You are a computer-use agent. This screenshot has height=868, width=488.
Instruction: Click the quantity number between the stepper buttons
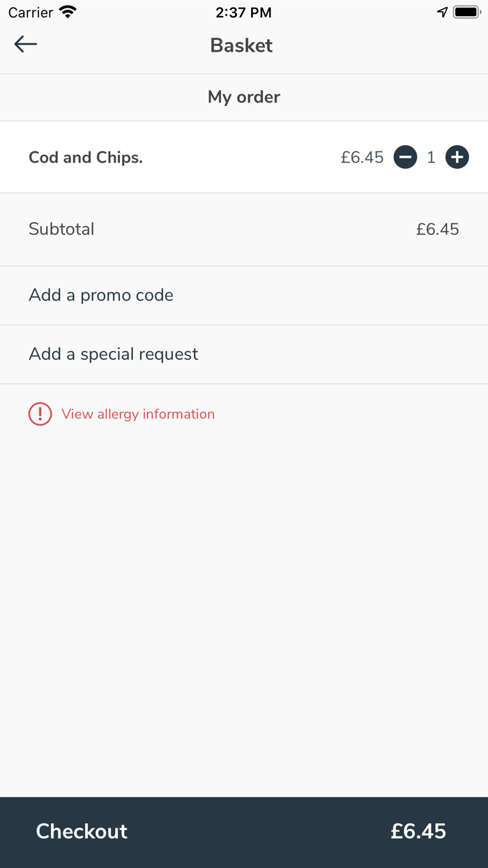point(431,158)
